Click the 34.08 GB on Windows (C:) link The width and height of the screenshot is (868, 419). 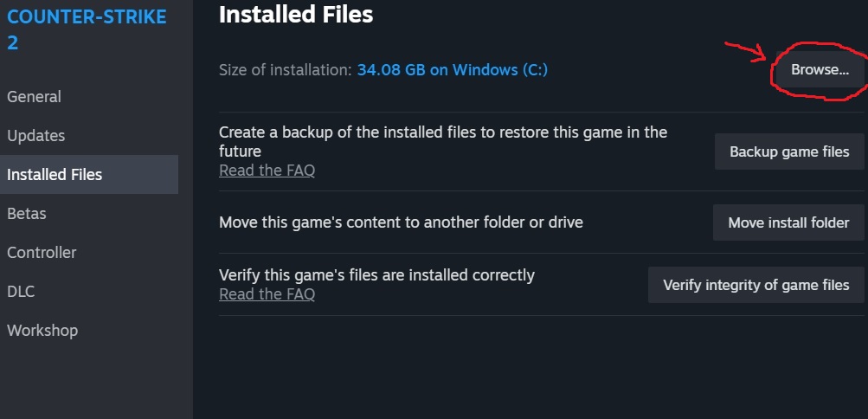pyautogui.click(x=452, y=70)
